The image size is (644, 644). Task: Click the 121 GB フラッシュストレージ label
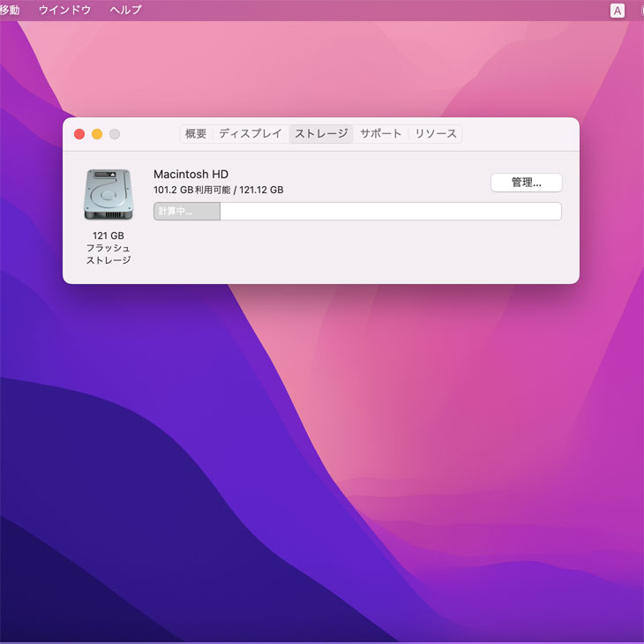(x=108, y=248)
